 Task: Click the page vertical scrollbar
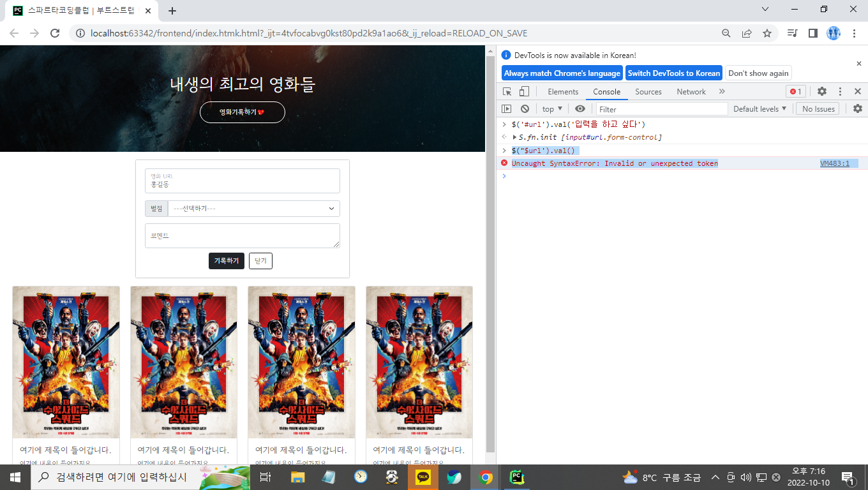coord(491,253)
